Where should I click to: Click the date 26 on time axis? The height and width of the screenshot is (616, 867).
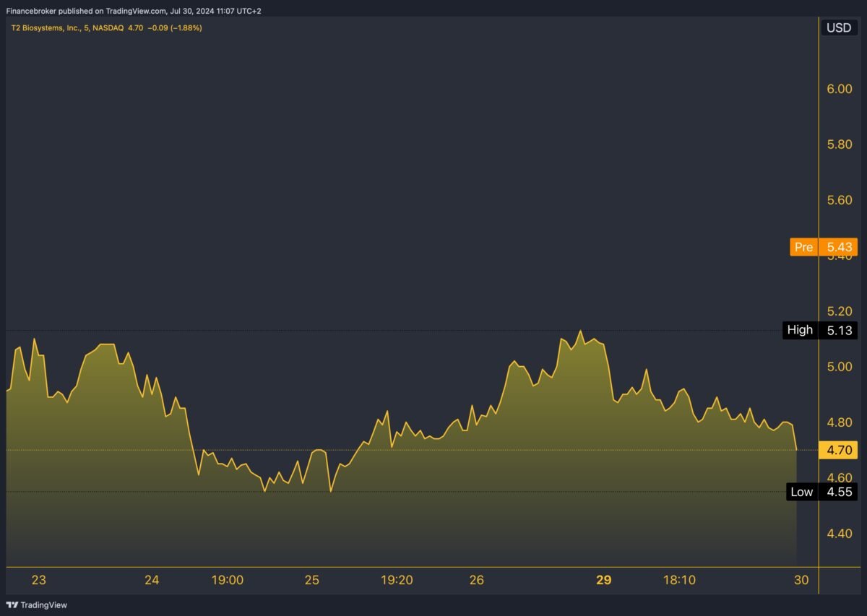point(476,580)
